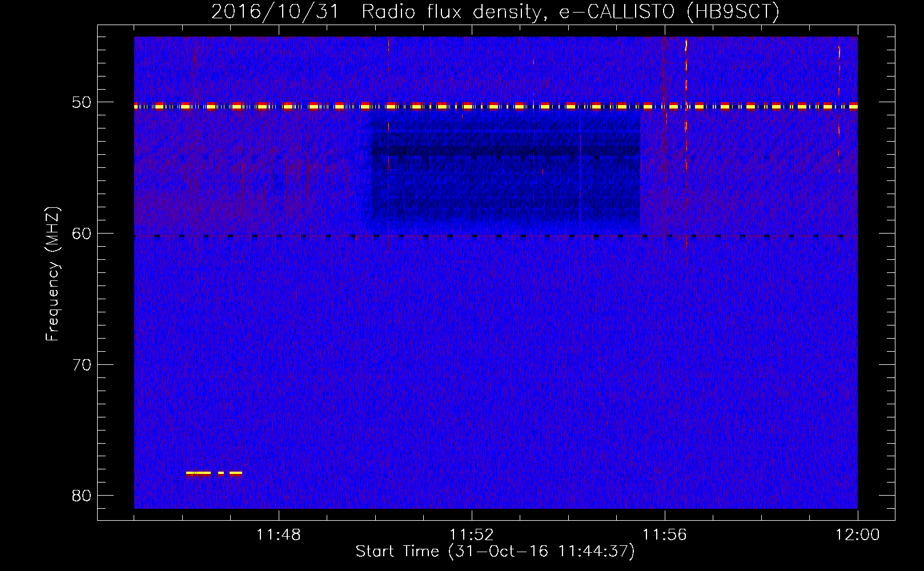Click the short yellow signal line near 78 MHz
The height and width of the screenshot is (571, 924).
[x=214, y=473]
